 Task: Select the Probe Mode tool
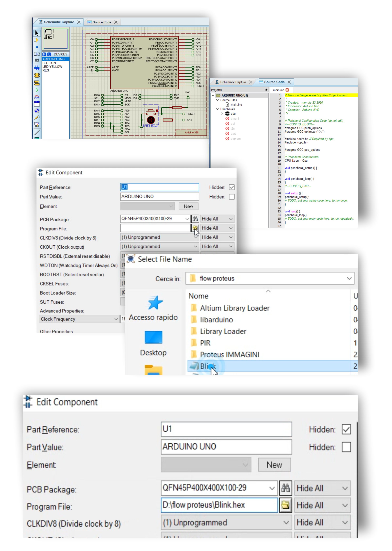coord(37,118)
